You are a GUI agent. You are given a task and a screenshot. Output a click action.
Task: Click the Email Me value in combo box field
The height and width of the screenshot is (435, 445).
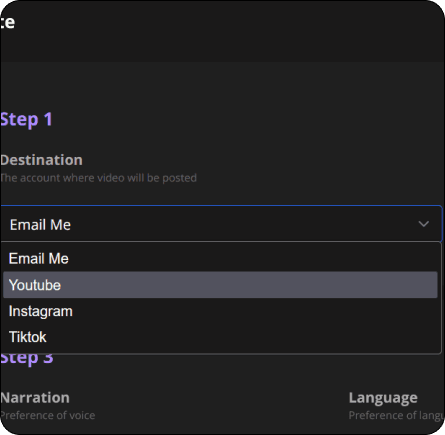click(40, 225)
